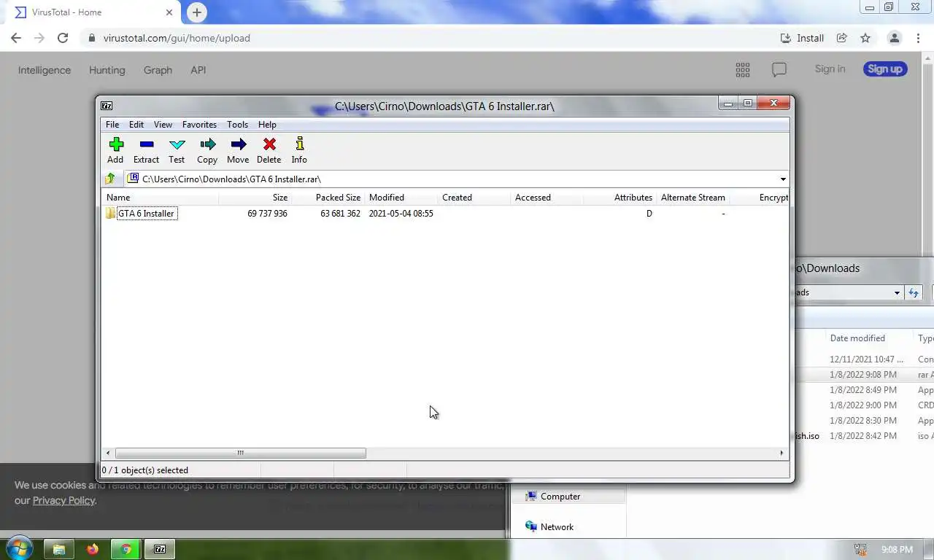
Task: Click the Explorer refresh button
Action: coord(914,292)
